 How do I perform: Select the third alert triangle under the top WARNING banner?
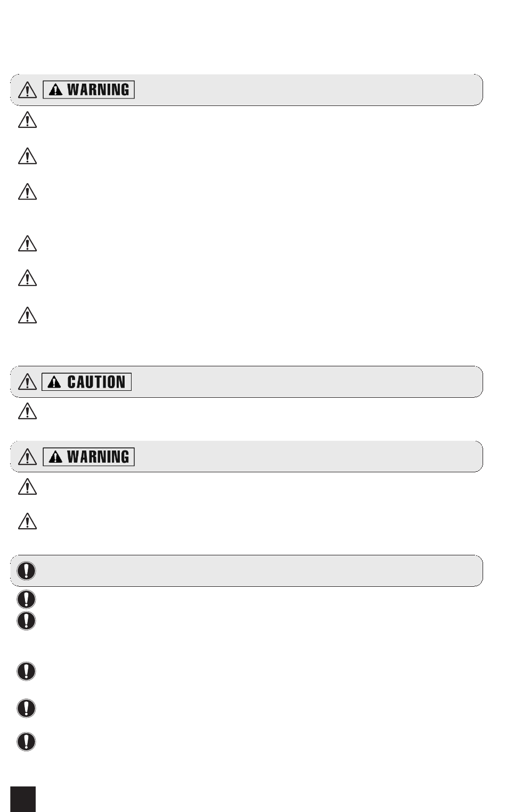27,192
